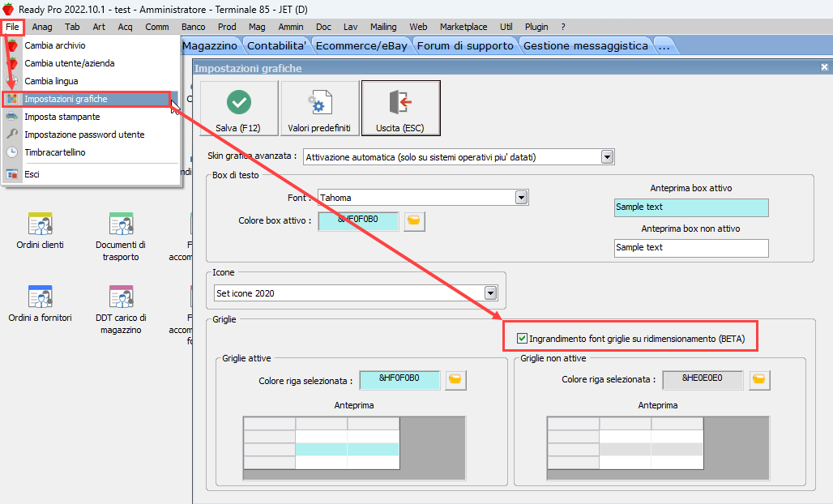Open the Doc menu
This screenshot has height=504, width=833.
click(323, 27)
